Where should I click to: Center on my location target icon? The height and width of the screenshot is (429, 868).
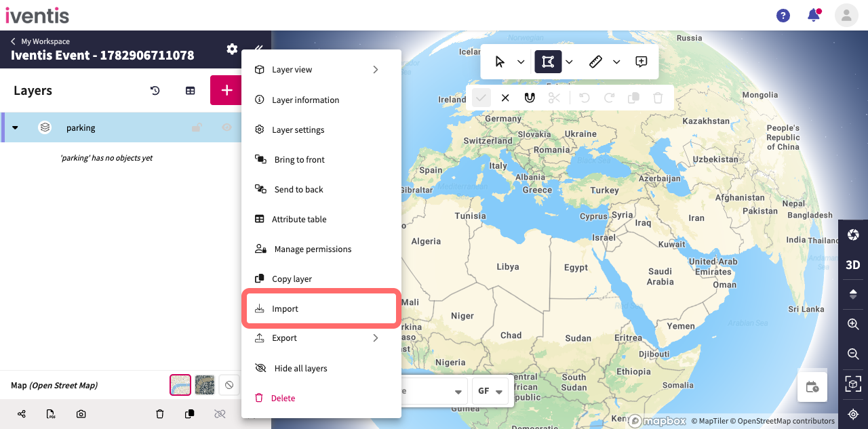coord(853,414)
